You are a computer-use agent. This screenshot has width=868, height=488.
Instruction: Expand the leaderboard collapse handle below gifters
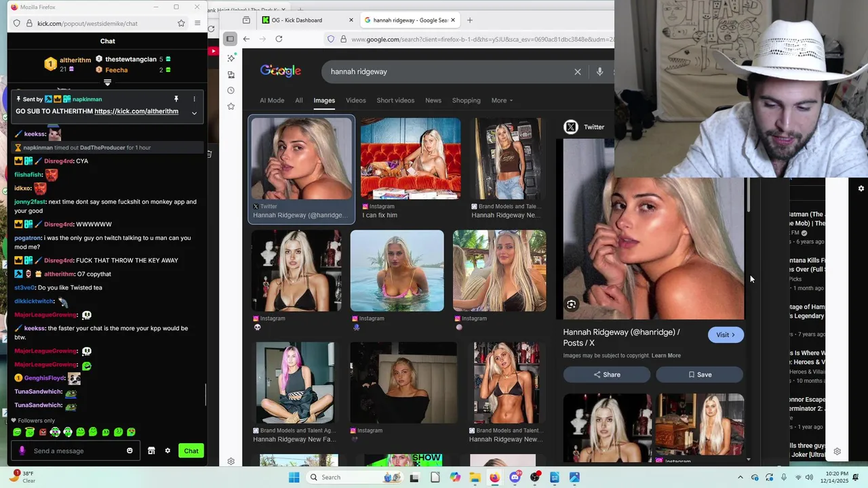pyautogui.click(x=107, y=83)
